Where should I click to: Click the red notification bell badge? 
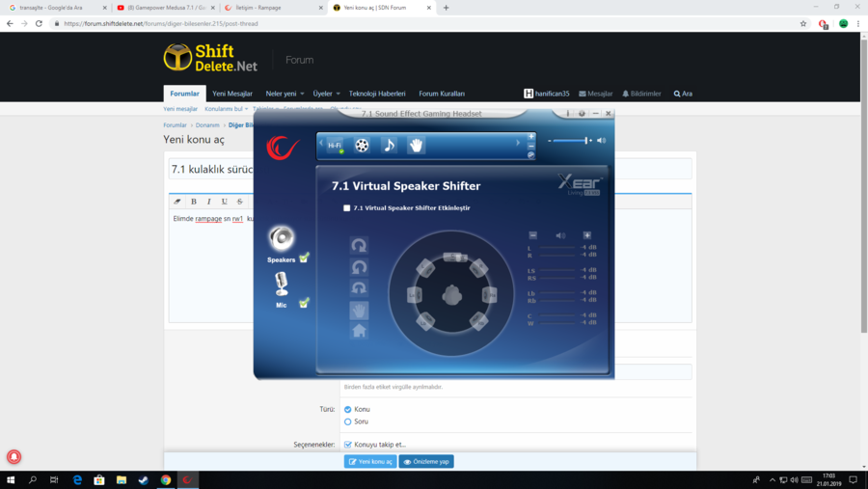click(x=14, y=457)
